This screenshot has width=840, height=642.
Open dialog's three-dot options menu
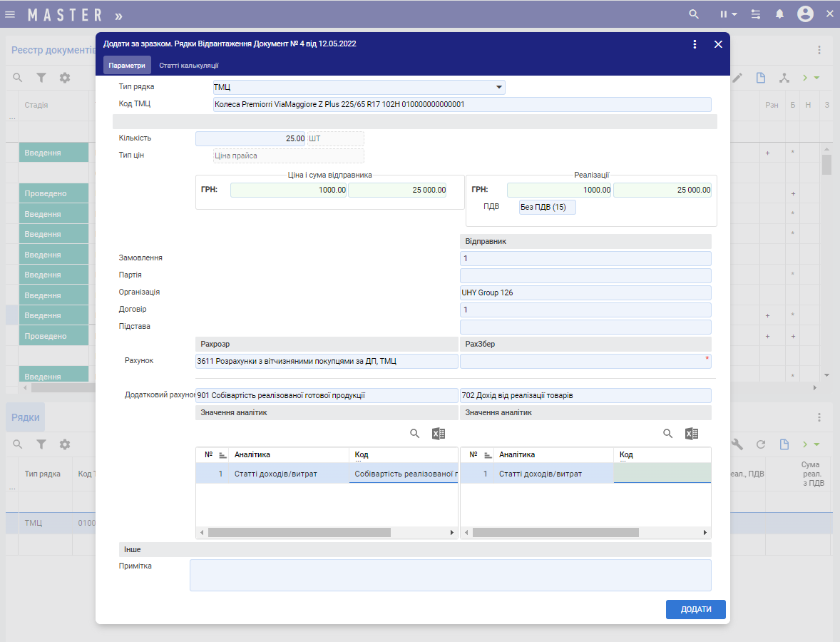pyautogui.click(x=695, y=44)
